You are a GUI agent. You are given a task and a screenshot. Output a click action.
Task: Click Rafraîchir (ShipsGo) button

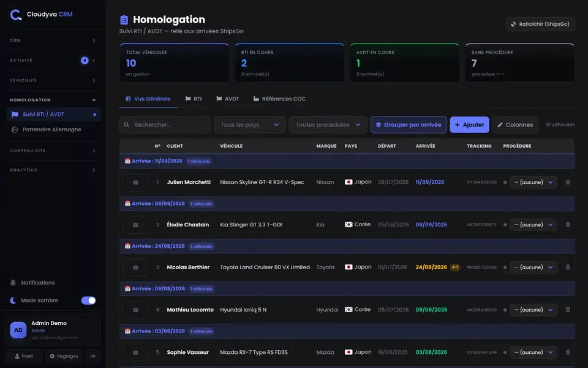pos(540,24)
